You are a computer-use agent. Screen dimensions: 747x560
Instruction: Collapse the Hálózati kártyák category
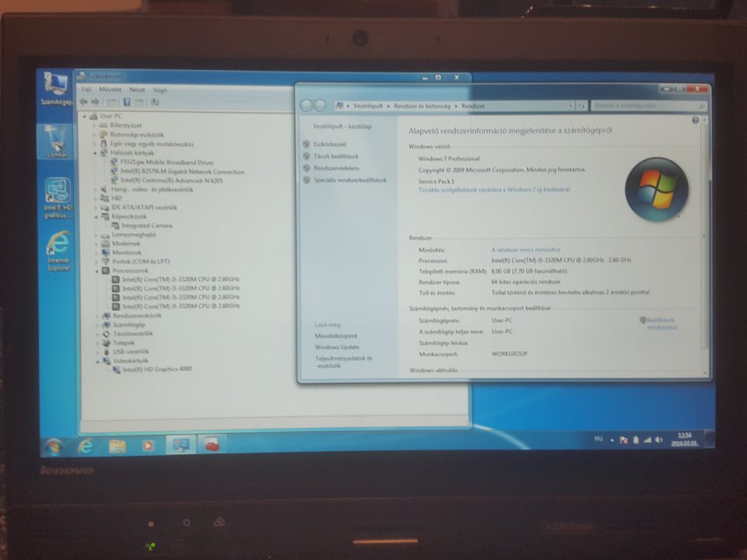pyautogui.click(x=95, y=153)
